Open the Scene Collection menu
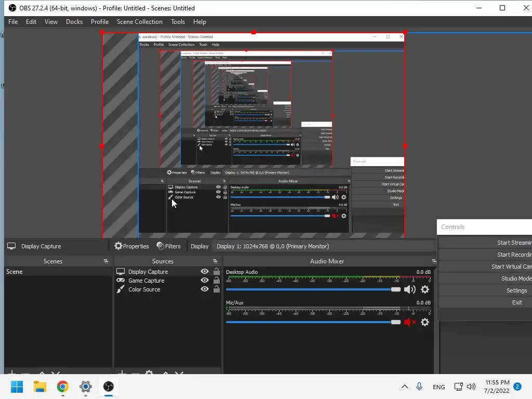Image resolution: width=532 pixels, height=399 pixels. pyautogui.click(x=139, y=22)
